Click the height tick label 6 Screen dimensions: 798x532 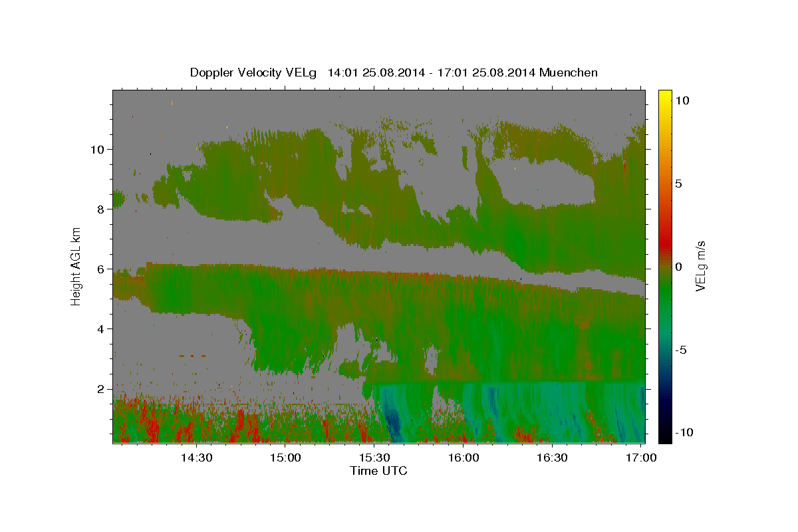(101, 269)
